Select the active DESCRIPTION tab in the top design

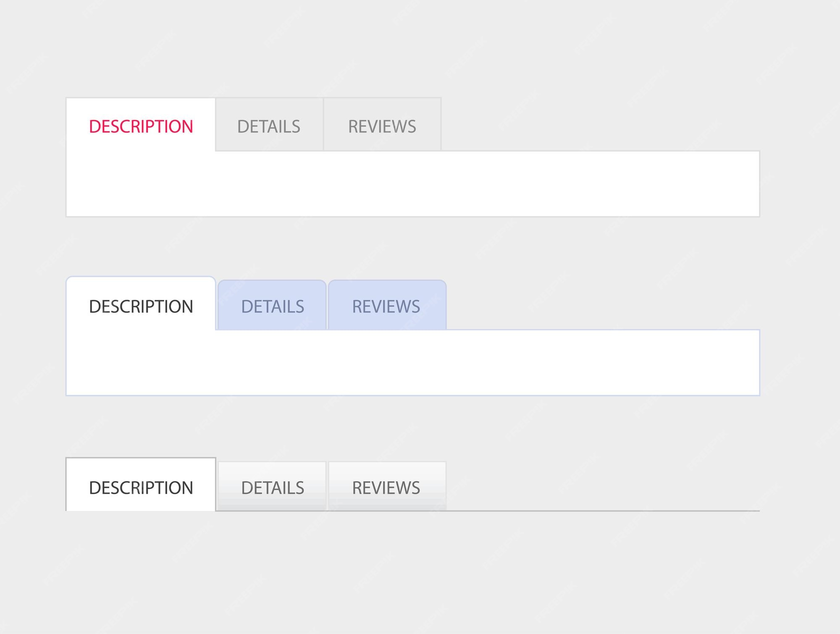(x=141, y=125)
